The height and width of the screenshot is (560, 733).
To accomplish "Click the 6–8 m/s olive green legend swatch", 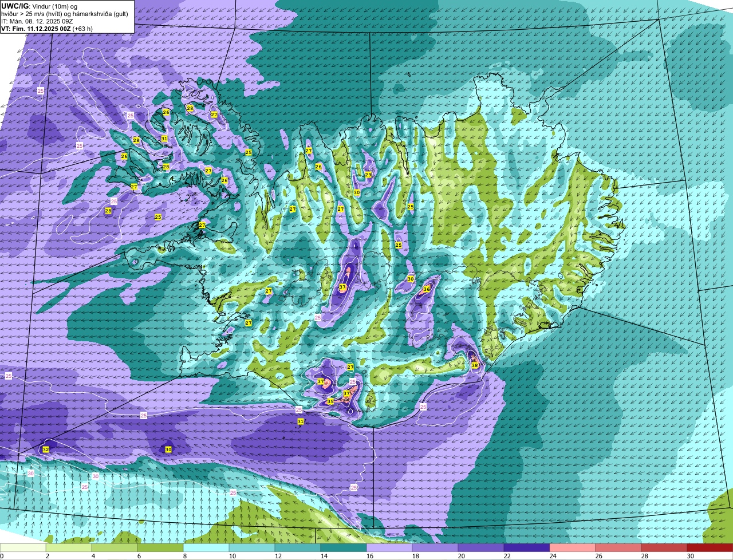I will pos(160,548).
